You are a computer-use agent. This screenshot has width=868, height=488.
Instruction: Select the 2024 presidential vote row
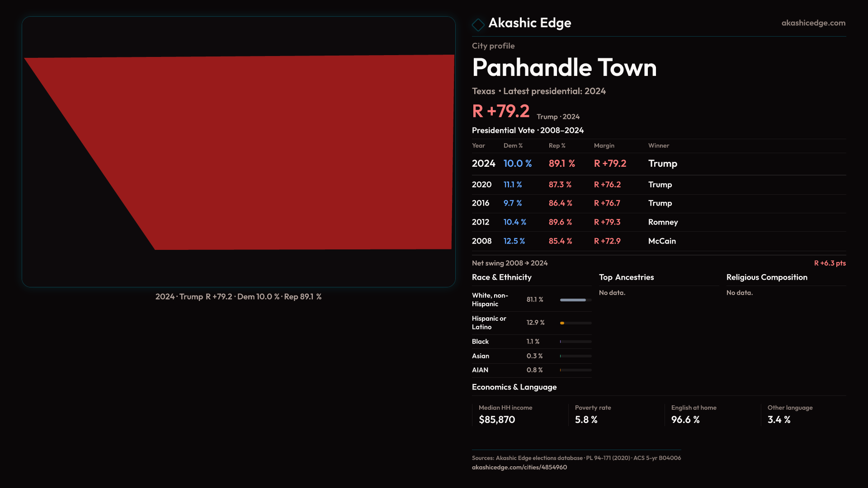click(x=658, y=164)
